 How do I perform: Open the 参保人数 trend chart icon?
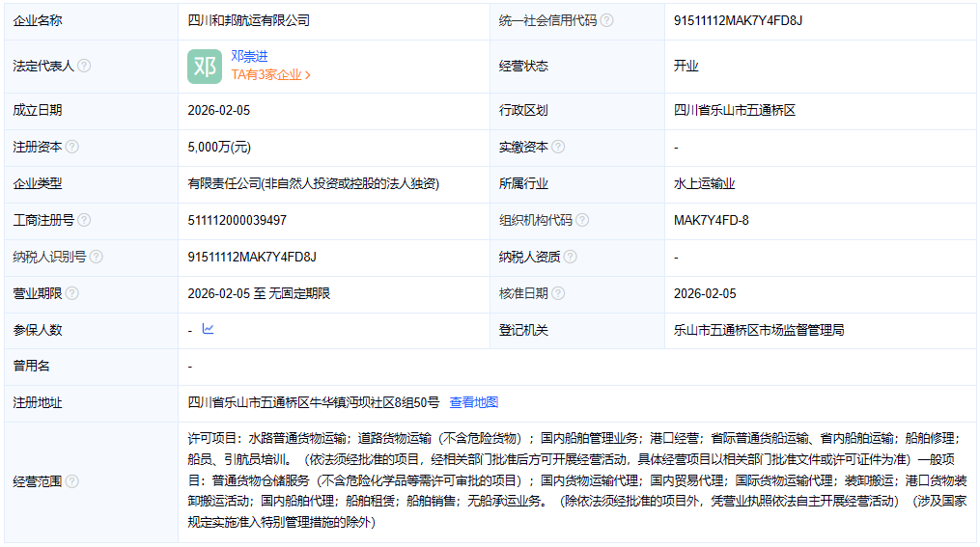[209, 329]
